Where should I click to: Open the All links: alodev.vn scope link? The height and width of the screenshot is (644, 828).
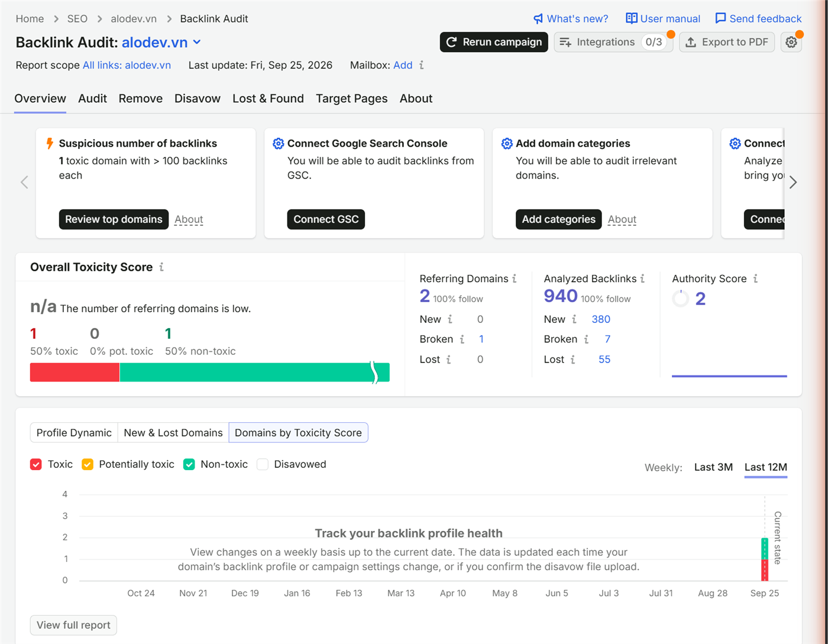[127, 65]
